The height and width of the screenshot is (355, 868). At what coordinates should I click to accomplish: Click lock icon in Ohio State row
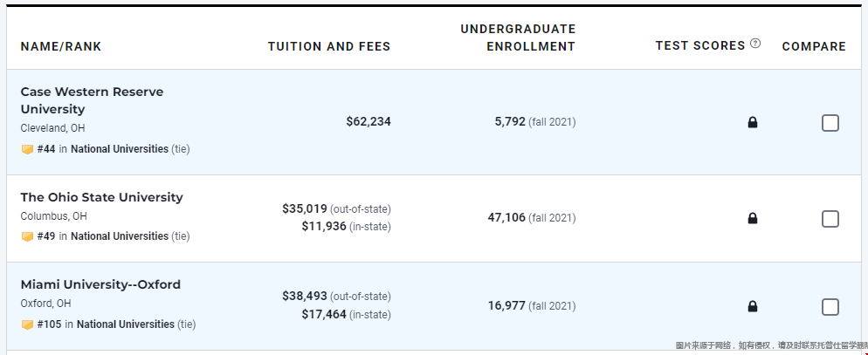point(753,218)
